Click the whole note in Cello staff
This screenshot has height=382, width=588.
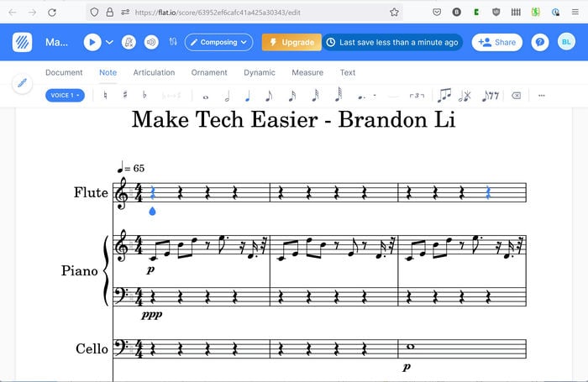(x=410, y=347)
